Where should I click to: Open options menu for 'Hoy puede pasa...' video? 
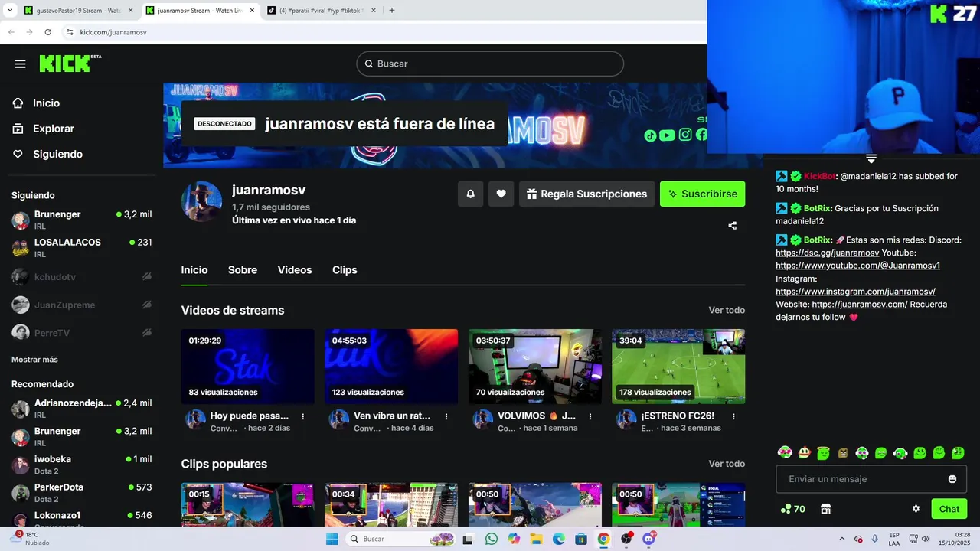pyautogui.click(x=303, y=416)
